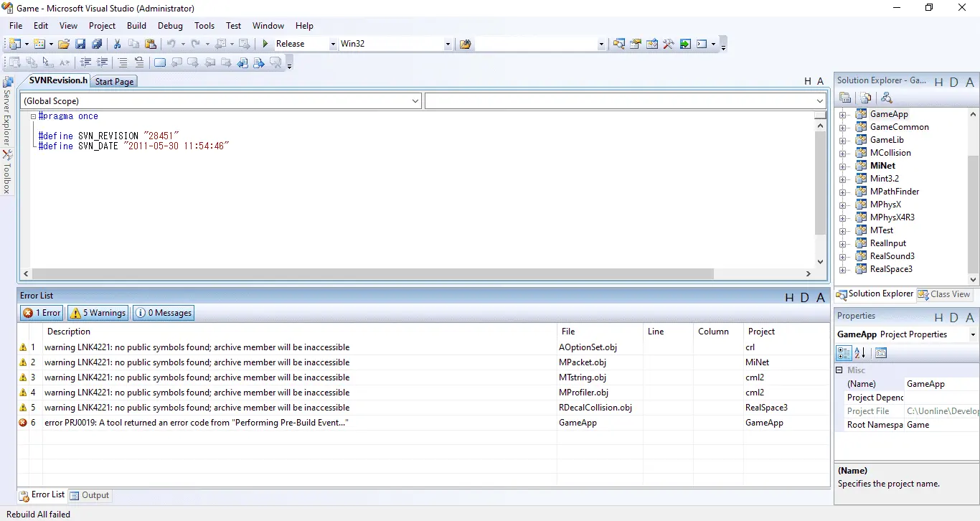Screen dimensions: 980x521
Task: Sort error list by the Description column
Action: tap(300, 332)
